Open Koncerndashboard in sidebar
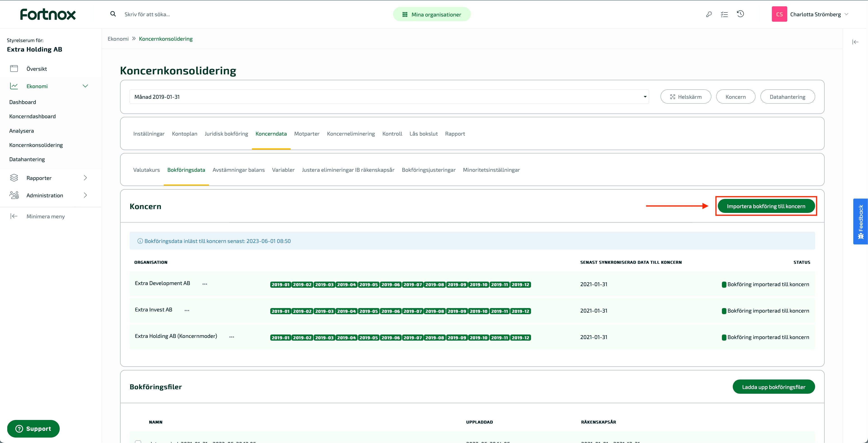The width and height of the screenshot is (868, 443). 32,116
